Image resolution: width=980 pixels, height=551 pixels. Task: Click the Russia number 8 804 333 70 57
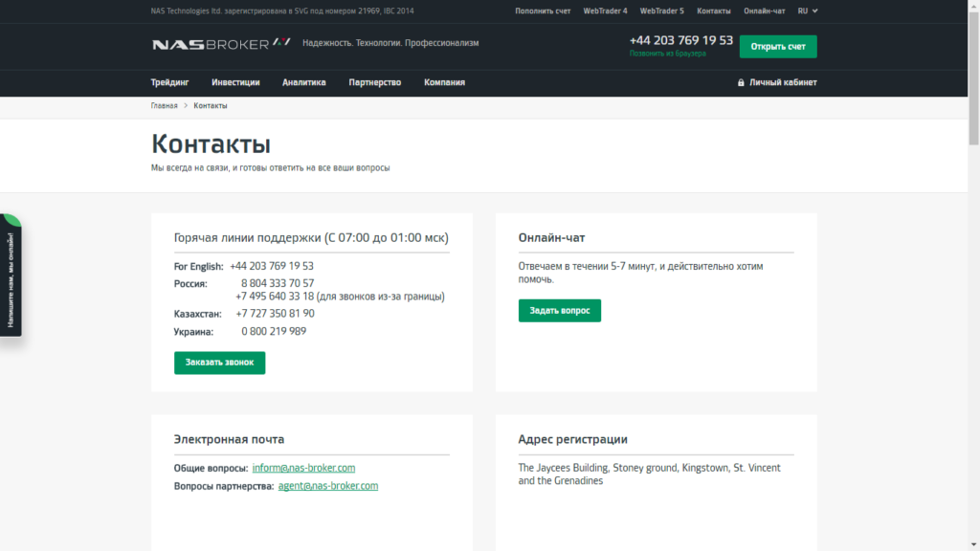click(x=278, y=283)
